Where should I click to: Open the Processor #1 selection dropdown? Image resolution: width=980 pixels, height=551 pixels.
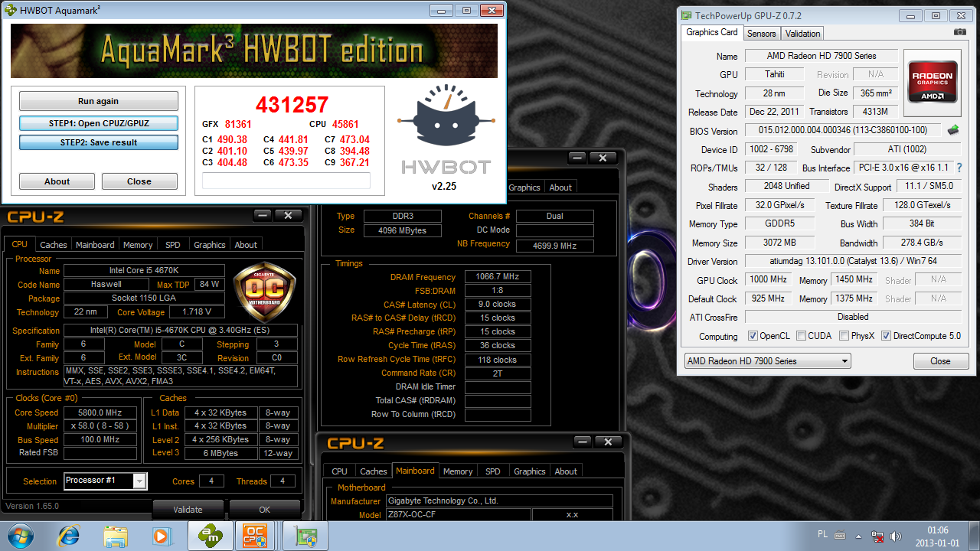click(105, 481)
